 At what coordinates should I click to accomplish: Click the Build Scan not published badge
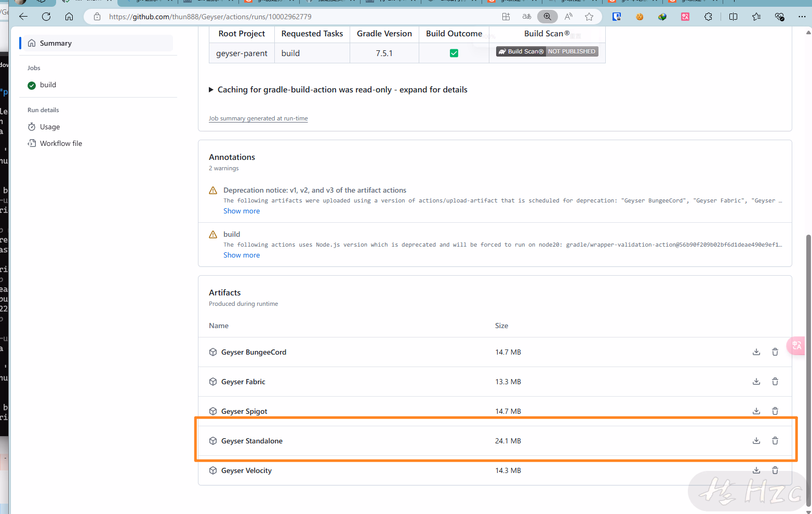click(547, 51)
